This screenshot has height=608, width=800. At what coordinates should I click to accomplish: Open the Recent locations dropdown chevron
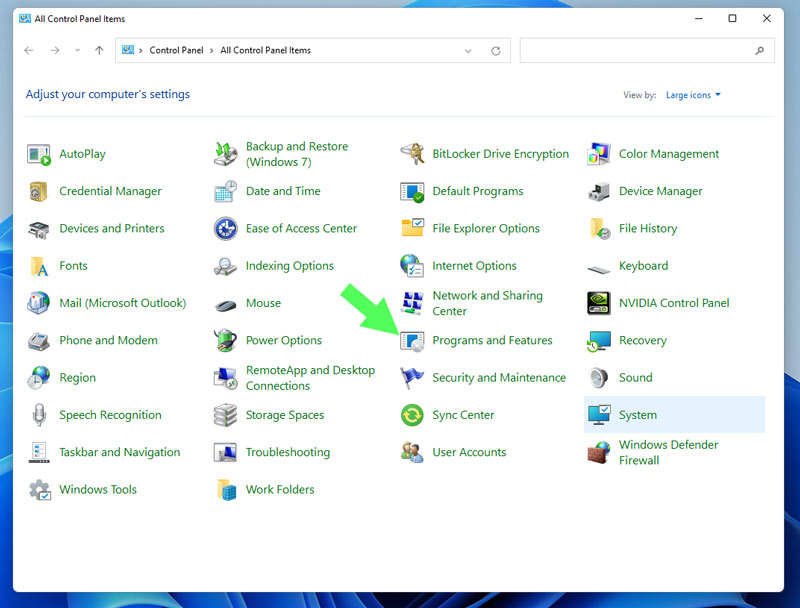pos(77,51)
